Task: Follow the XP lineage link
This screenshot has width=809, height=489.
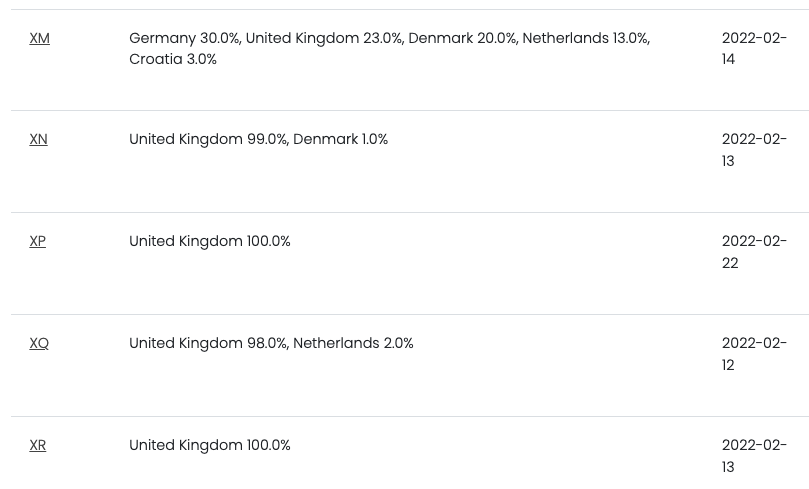Action: [x=38, y=241]
